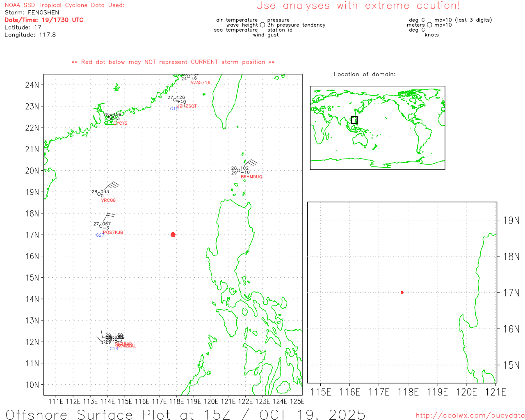The image size is (525, 420).
Task: Open the coolwx.com/buoydata link
Action: click(470, 415)
